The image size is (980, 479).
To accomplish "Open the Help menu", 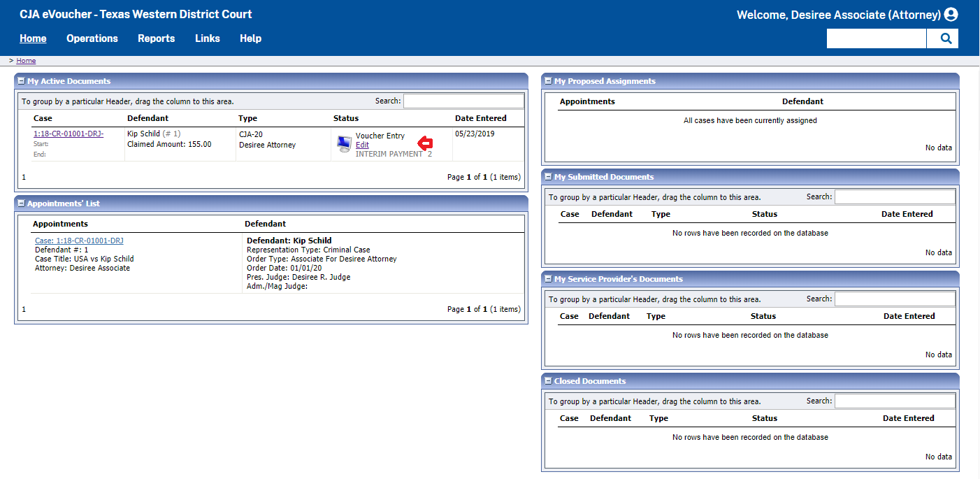I will click(x=250, y=38).
